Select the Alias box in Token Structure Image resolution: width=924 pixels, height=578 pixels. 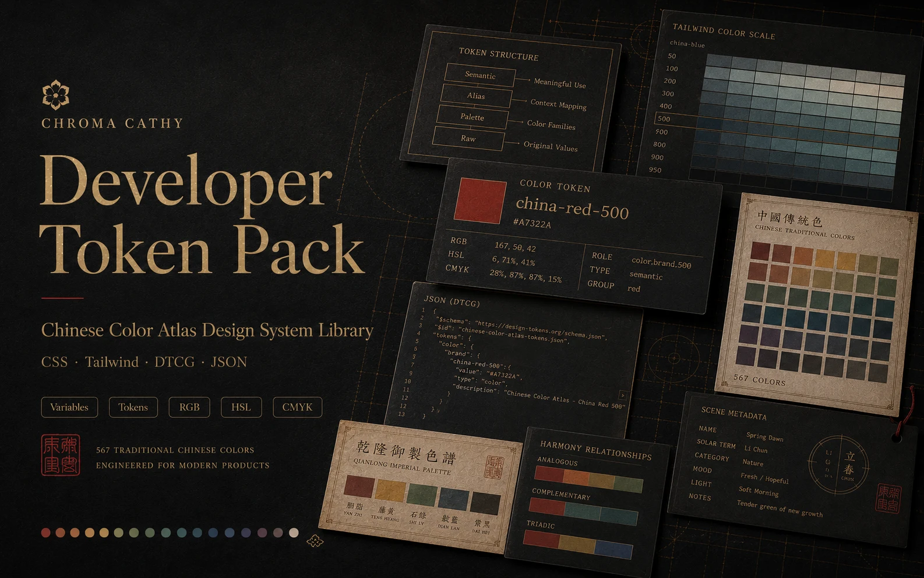tap(476, 96)
